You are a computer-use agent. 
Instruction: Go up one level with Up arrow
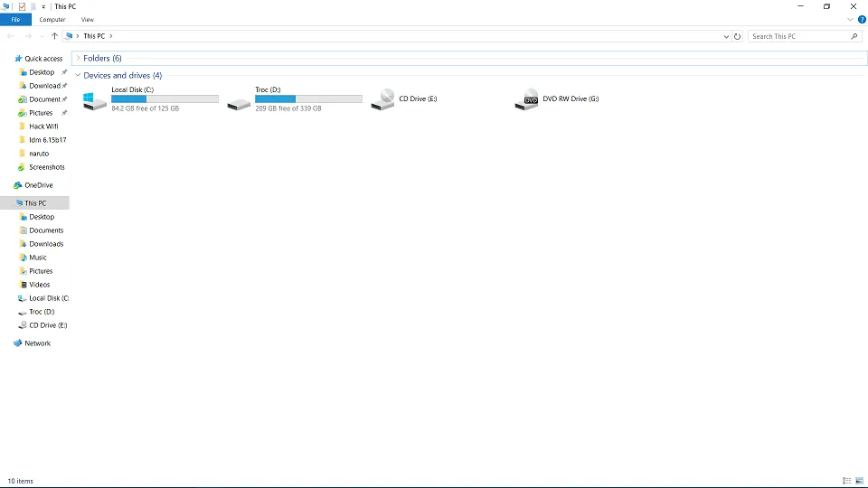click(54, 36)
